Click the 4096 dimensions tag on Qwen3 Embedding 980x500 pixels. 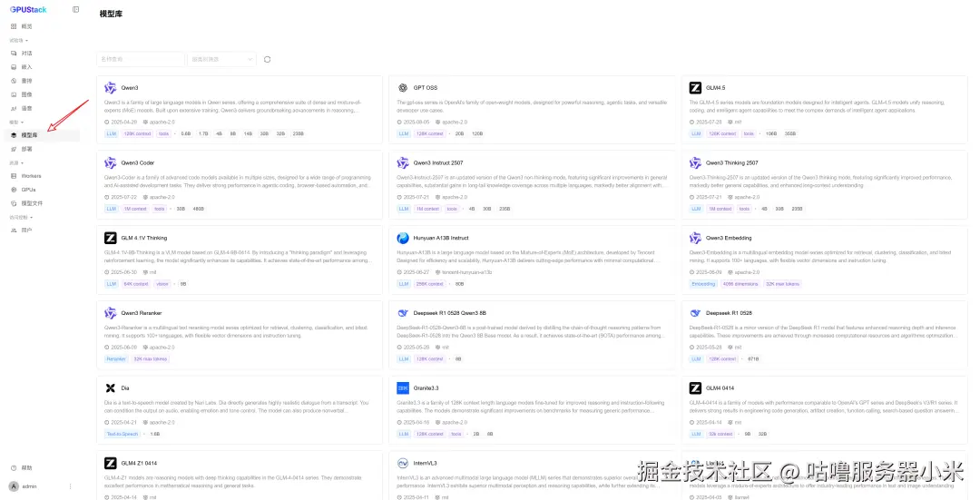tap(740, 284)
